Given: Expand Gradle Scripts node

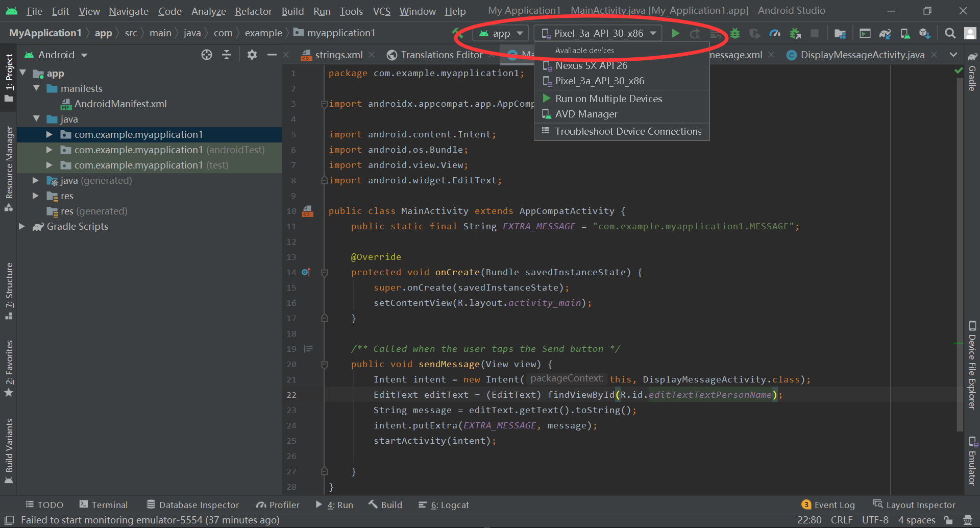Looking at the screenshot, I should [22, 226].
